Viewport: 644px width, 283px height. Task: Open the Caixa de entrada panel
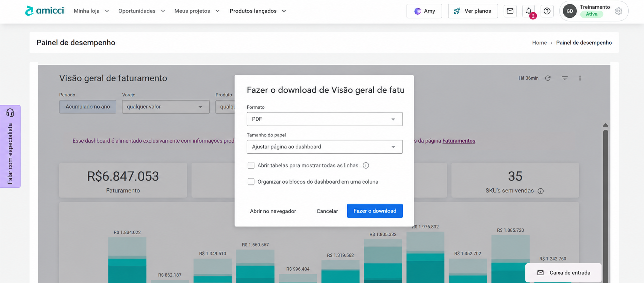pyautogui.click(x=563, y=273)
